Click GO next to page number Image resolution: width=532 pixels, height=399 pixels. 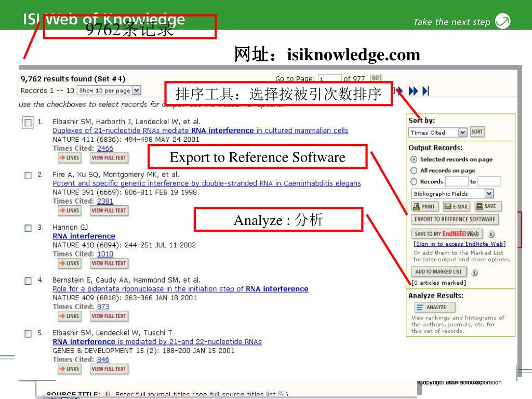pos(375,78)
